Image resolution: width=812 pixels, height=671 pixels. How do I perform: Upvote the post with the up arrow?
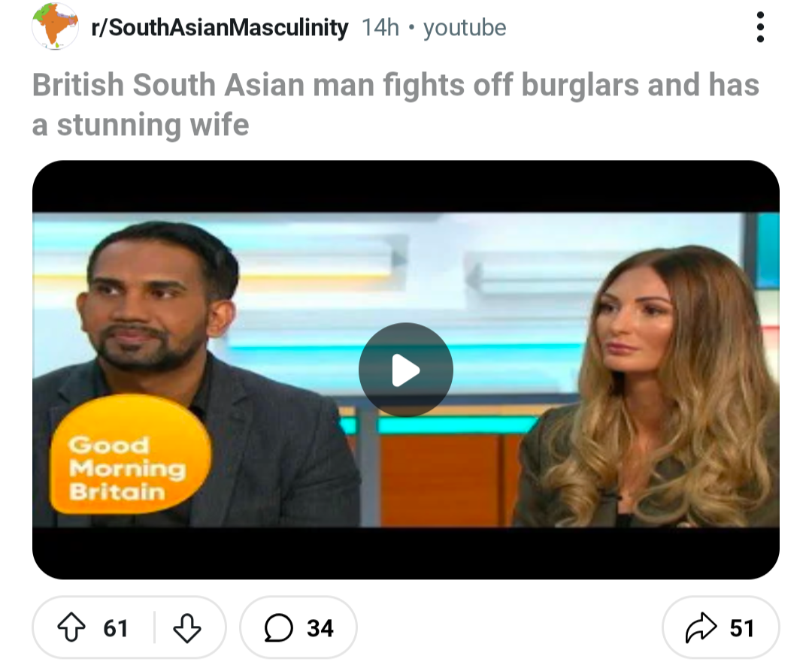pos(71,627)
